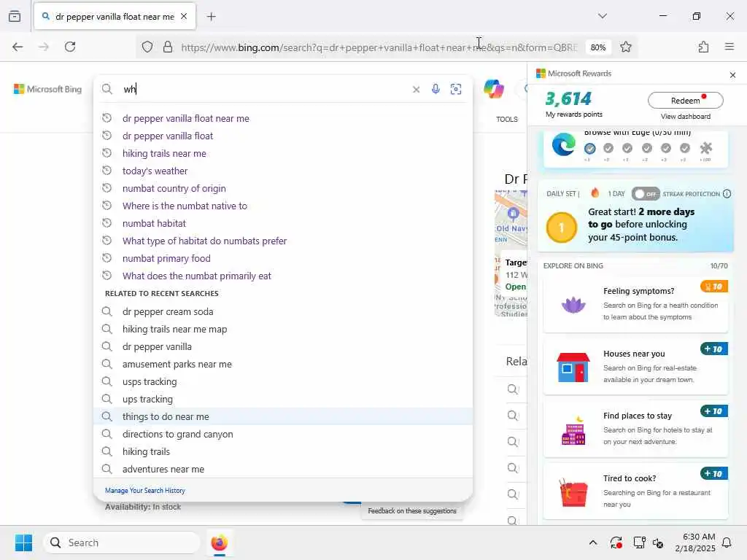The height and width of the screenshot is (560, 747).
Task: Open the Firefox extensions puzzle icon
Action: 703,47
